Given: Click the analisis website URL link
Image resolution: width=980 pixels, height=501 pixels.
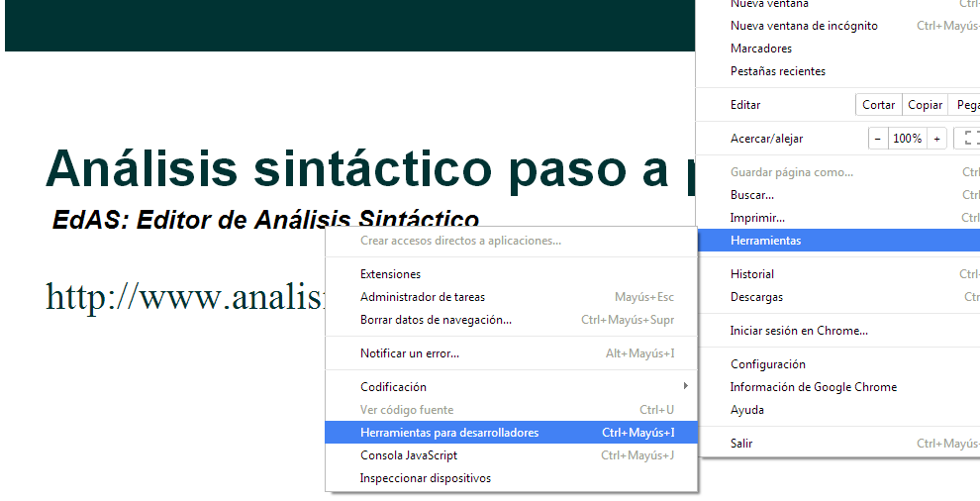Looking at the screenshot, I should click(x=185, y=296).
